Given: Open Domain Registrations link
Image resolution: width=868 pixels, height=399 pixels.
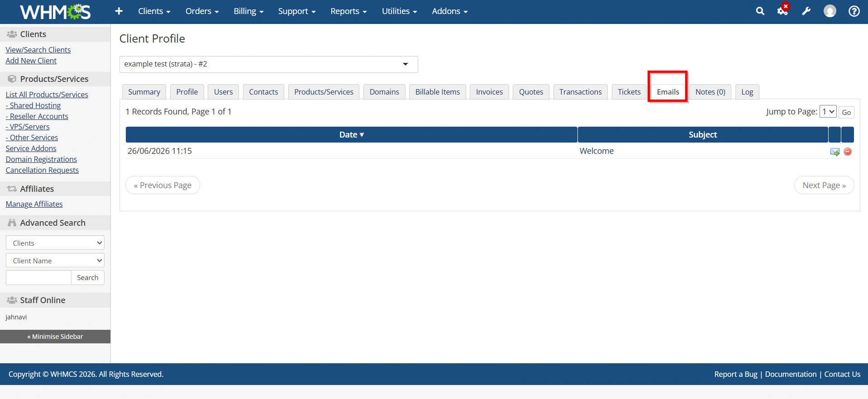Looking at the screenshot, I should tap(41, 159).
